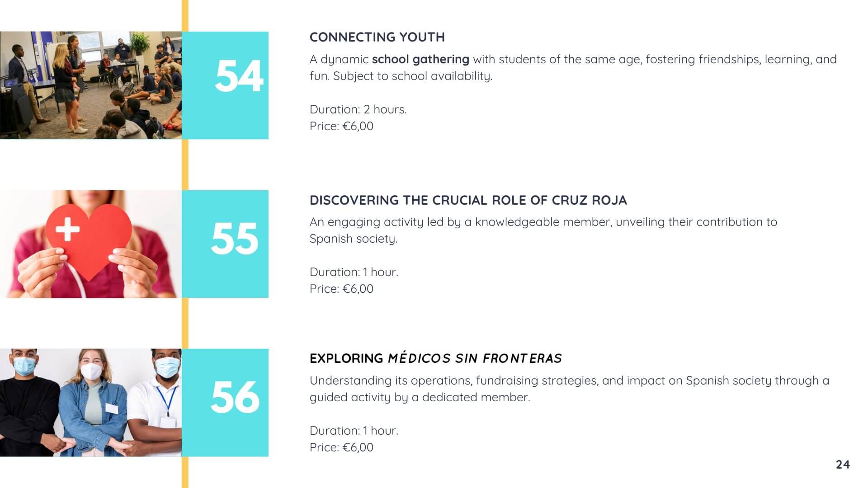
Task: Click the turquoise number 54 tile
Action: click(x=225, y=85)
